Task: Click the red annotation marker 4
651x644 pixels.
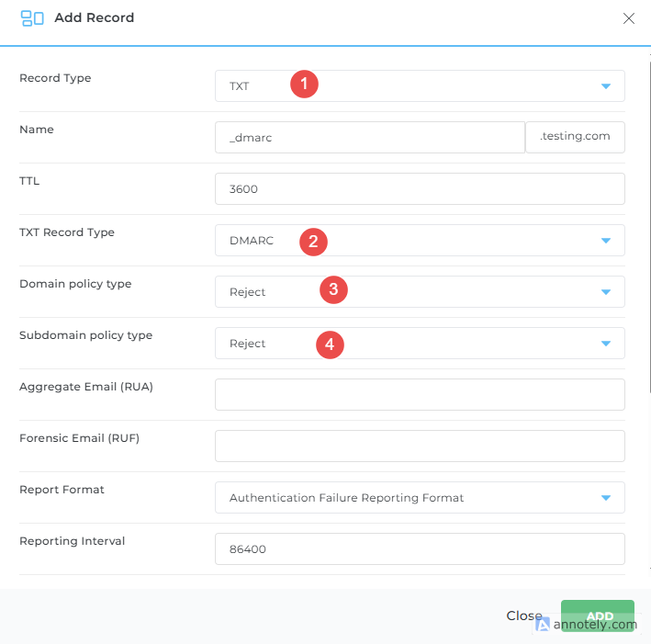Action: [330, 345]
